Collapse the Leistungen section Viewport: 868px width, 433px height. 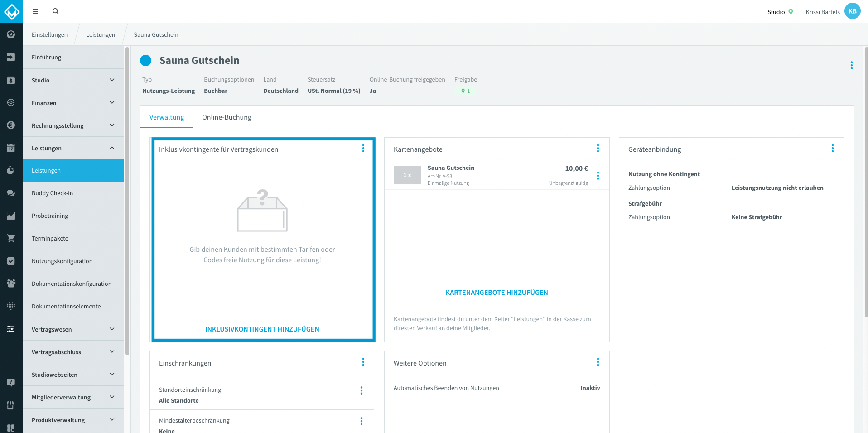point(73,148)
